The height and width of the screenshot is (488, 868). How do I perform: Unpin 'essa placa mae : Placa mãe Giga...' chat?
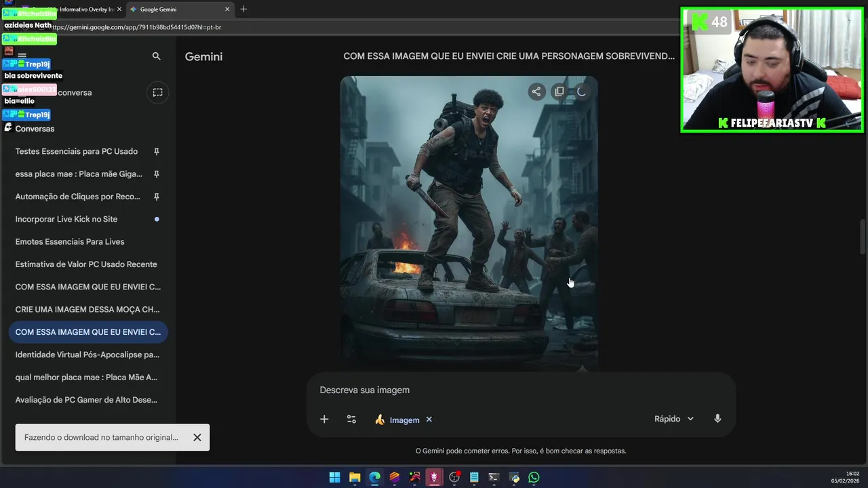[x=157, y=174]
